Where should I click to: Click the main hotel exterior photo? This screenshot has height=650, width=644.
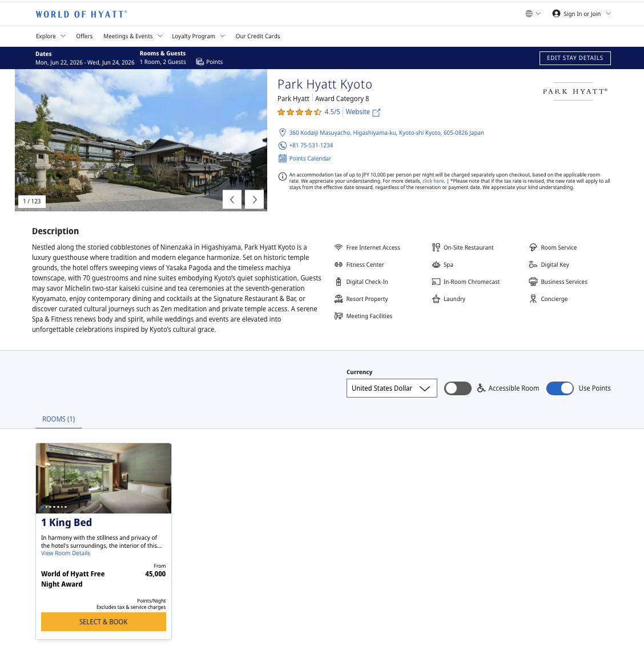pos(141,140)
